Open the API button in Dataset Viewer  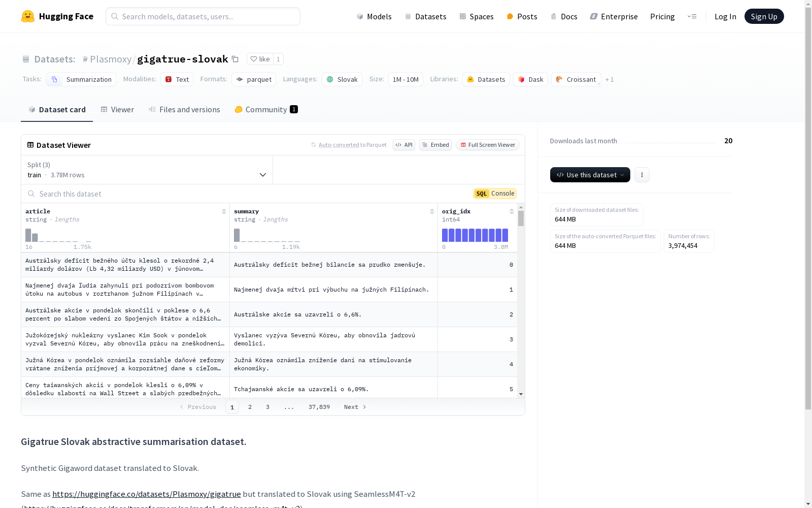pyautogui.click(x=404, y=145)
